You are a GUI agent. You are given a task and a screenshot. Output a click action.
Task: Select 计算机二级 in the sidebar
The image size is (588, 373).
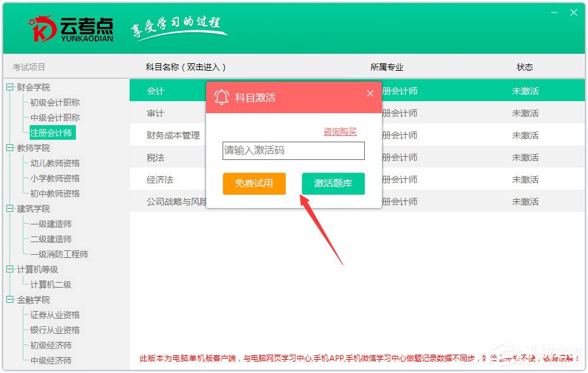52,284
